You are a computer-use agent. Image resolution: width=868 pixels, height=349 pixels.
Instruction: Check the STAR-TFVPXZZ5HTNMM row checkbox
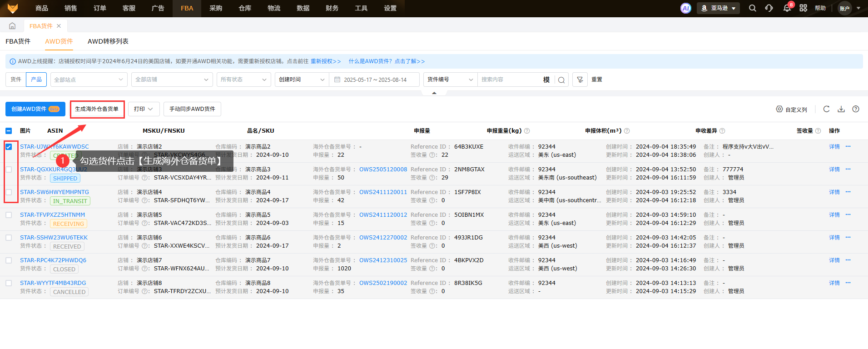[x=9, y=215]
